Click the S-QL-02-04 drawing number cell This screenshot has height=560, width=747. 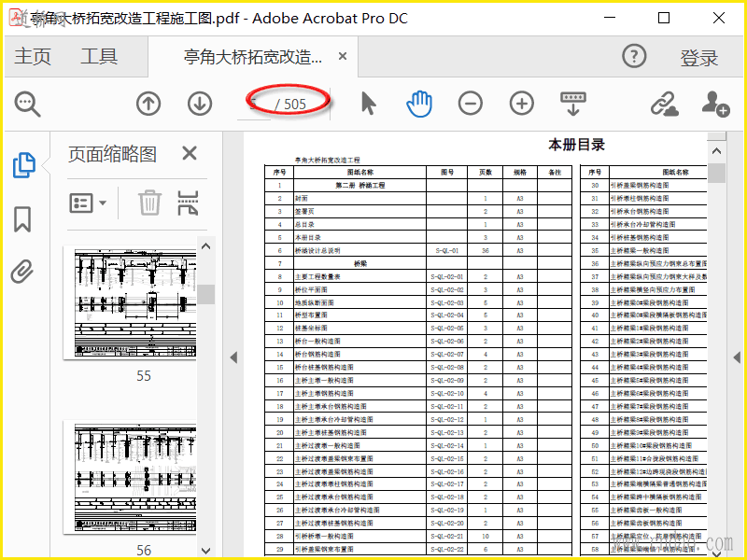click(x=447, y=315)
